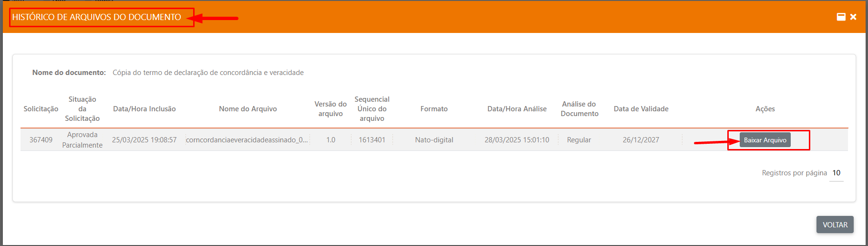Click the Data/Hora Análise column header
This screenshot has height=246, width=868.
click(517, 109)
